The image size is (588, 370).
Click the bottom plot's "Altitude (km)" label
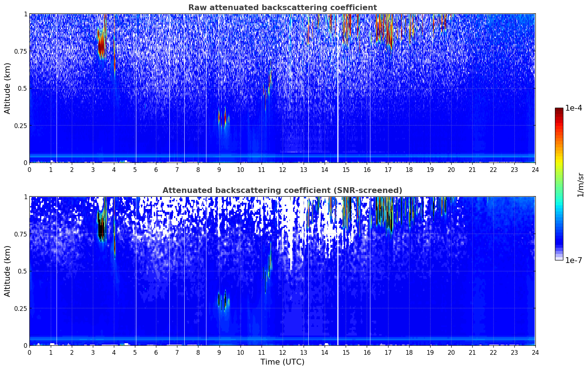(x=8, y=271)
